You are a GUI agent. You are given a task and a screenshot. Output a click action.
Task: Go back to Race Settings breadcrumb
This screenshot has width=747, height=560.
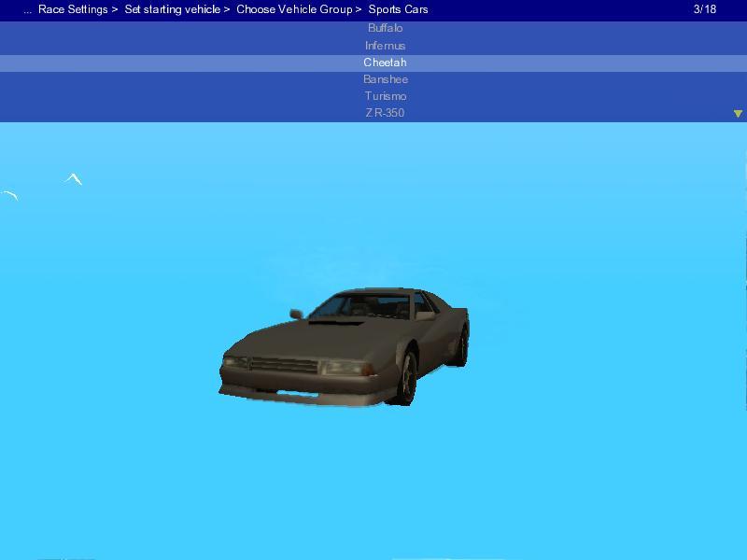73,9
